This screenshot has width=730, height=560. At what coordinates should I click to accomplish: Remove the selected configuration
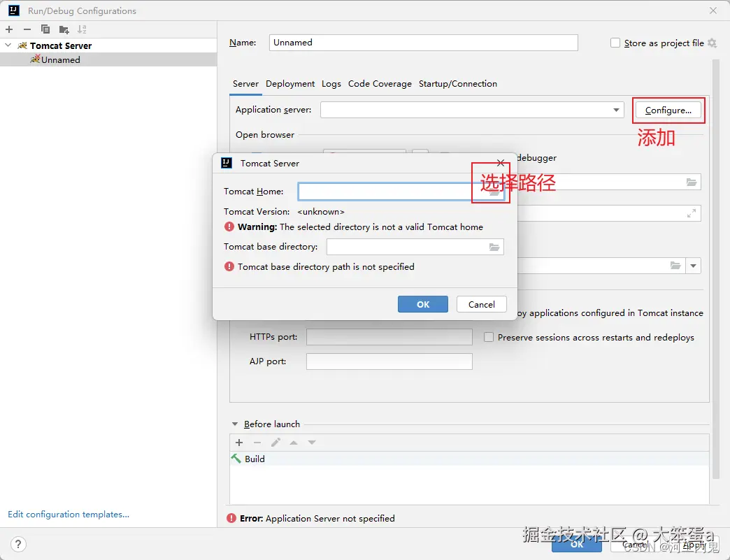(27, 29)
